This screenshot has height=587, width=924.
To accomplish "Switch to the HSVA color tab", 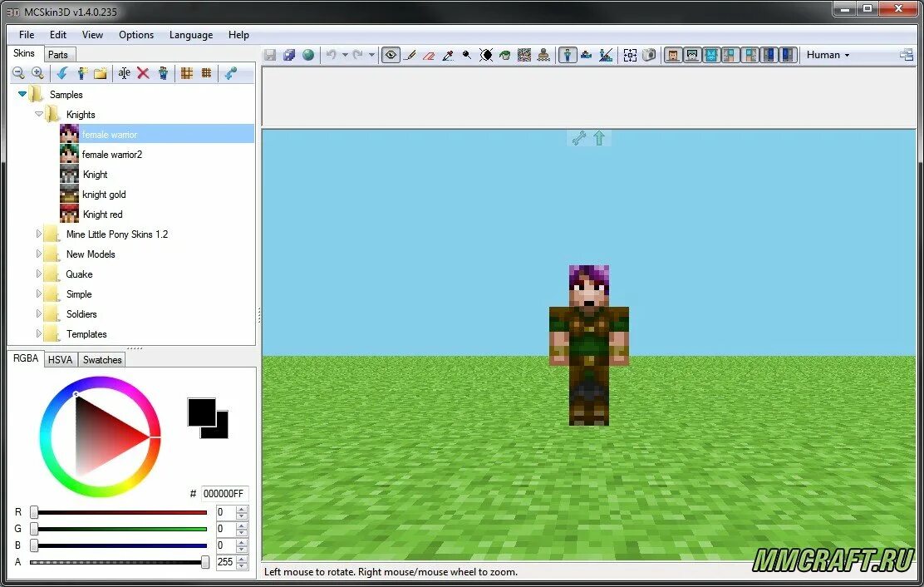I will (x=60, y=359).
